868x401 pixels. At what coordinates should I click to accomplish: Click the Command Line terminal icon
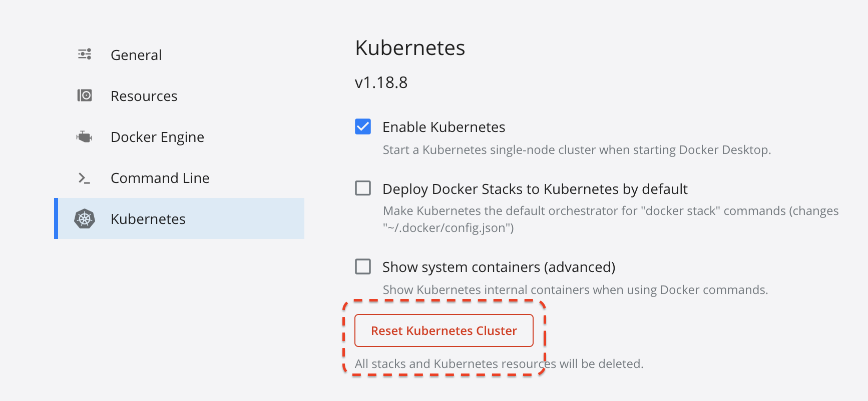click(84, 177)
